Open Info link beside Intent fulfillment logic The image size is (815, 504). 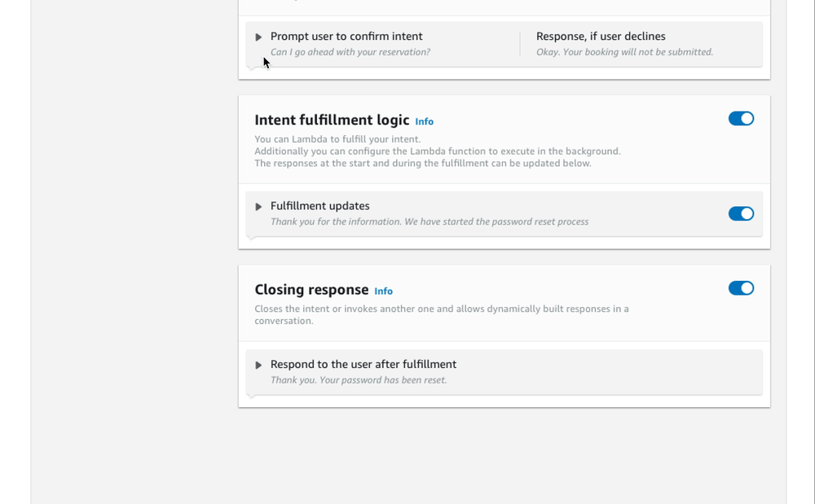424,121
